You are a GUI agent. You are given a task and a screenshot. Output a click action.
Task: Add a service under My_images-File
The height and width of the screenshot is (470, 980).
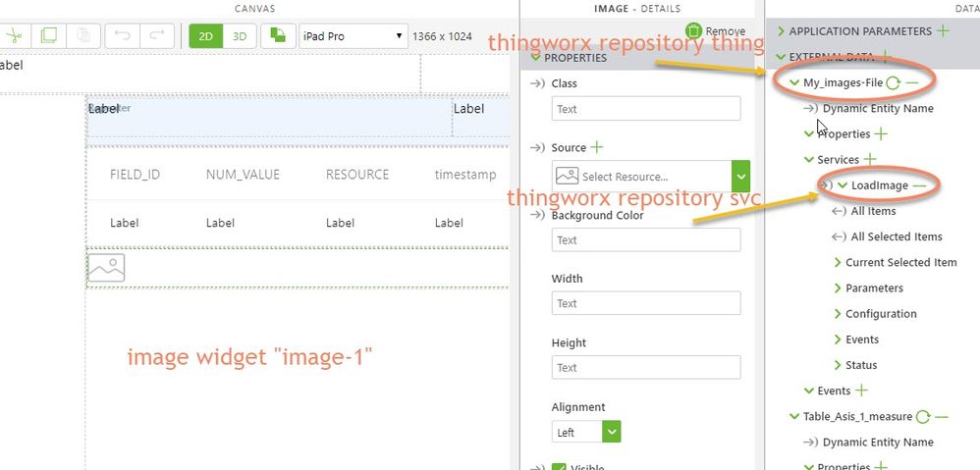pos(869,159)
